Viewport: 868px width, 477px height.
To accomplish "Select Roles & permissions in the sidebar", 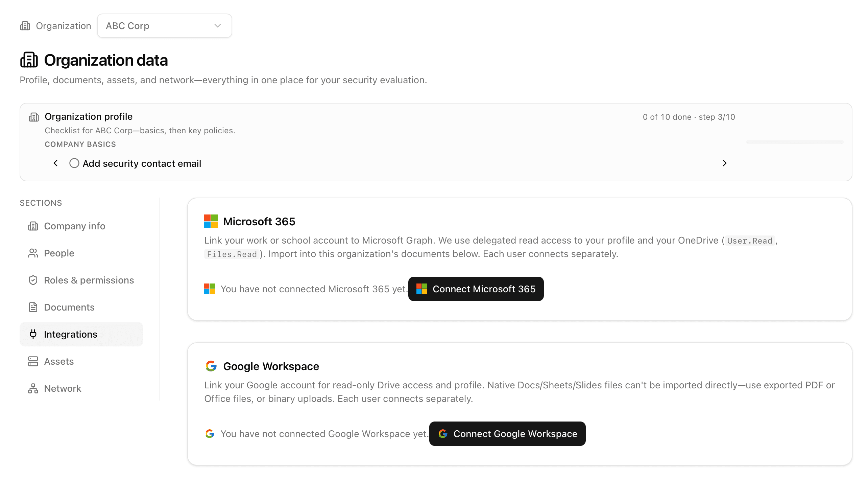I will 89,280.
